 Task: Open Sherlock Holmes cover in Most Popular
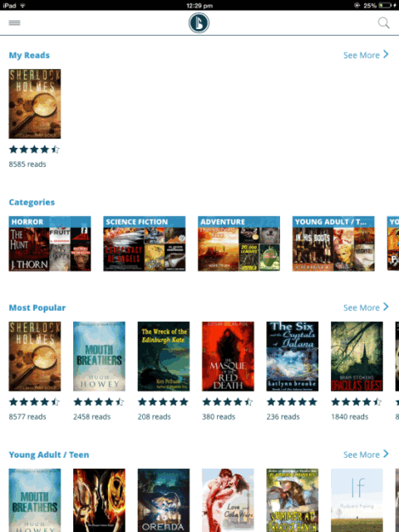pos(35,357)
